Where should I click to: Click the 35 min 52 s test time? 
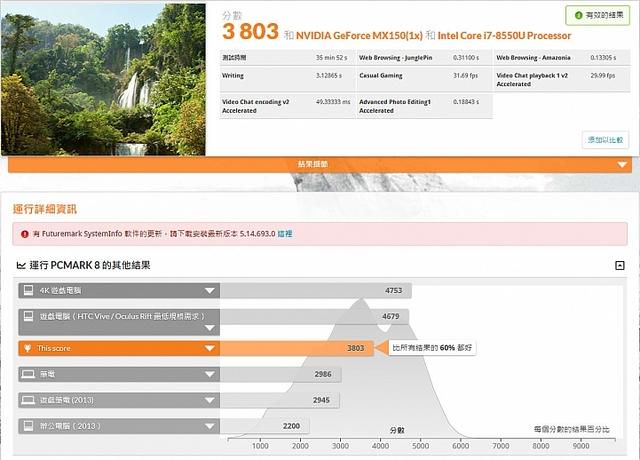click(x=331, y=58)
